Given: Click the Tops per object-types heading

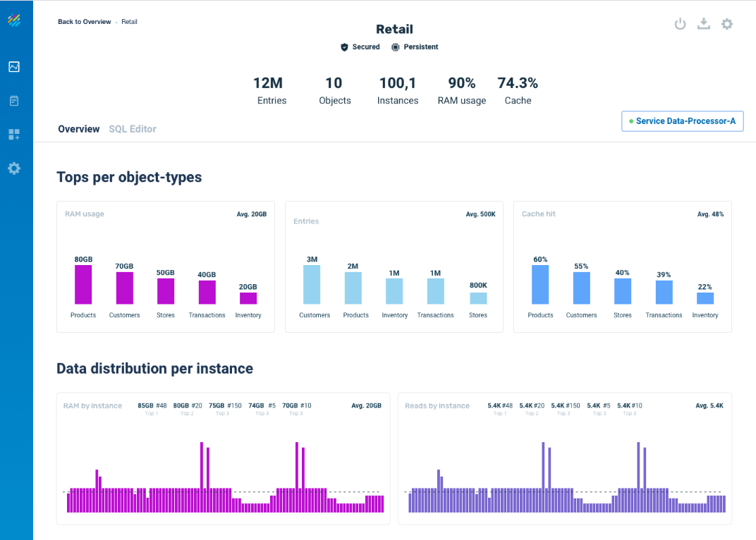Looking at the screenshot, I should coord(129,178).
